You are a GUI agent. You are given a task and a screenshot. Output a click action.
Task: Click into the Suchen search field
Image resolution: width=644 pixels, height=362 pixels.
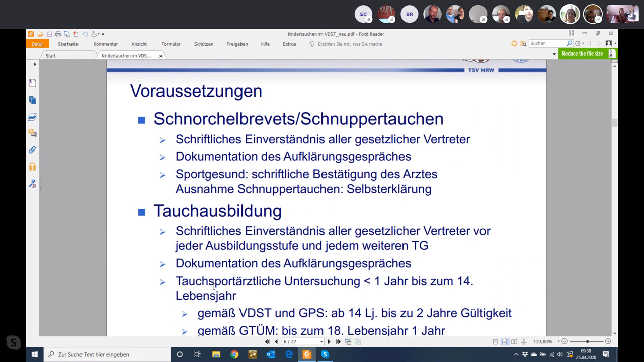point(547,44)
